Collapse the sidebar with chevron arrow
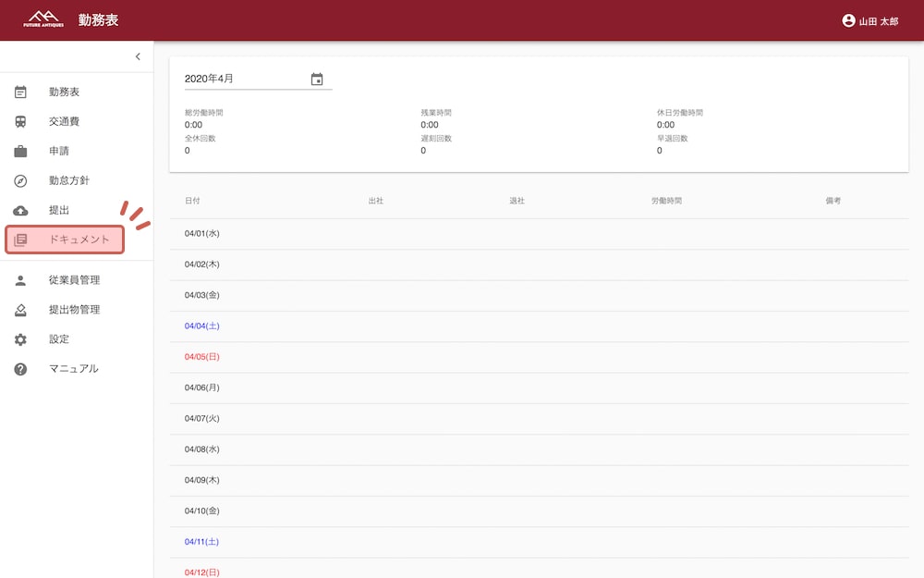 point(138,56)
